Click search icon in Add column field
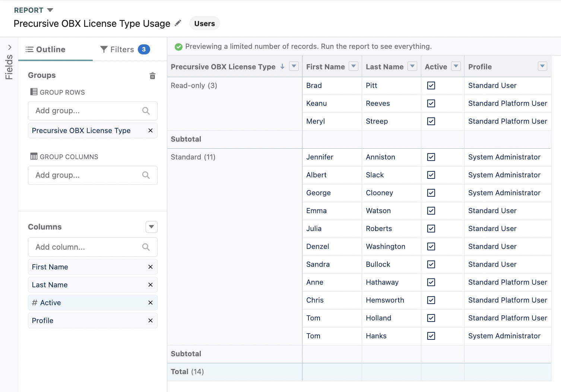The width and height of the screenshot is (561, 392). (x=146, y=247)
